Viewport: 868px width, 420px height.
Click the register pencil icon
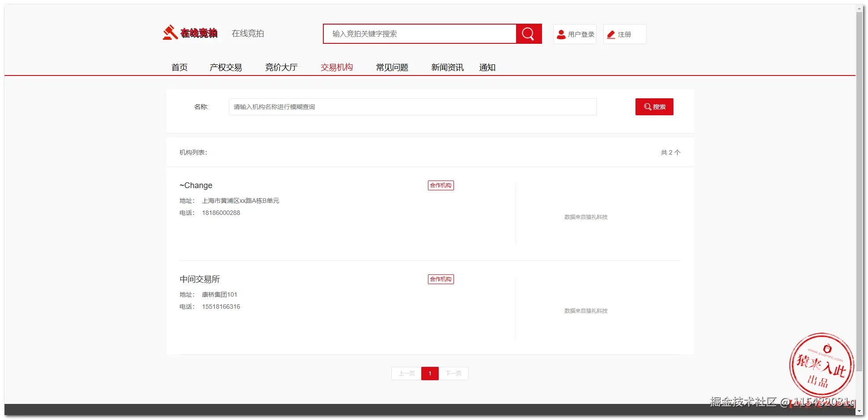[611, 34]
